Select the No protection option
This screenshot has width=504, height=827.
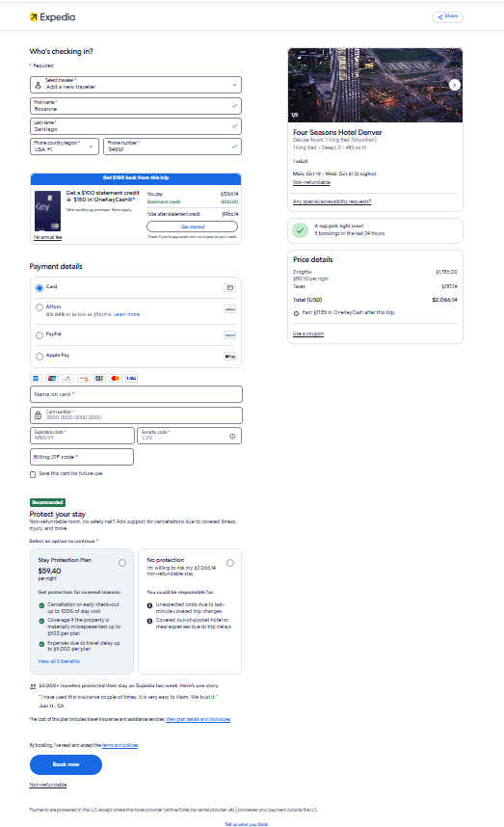tap(230, 563)
